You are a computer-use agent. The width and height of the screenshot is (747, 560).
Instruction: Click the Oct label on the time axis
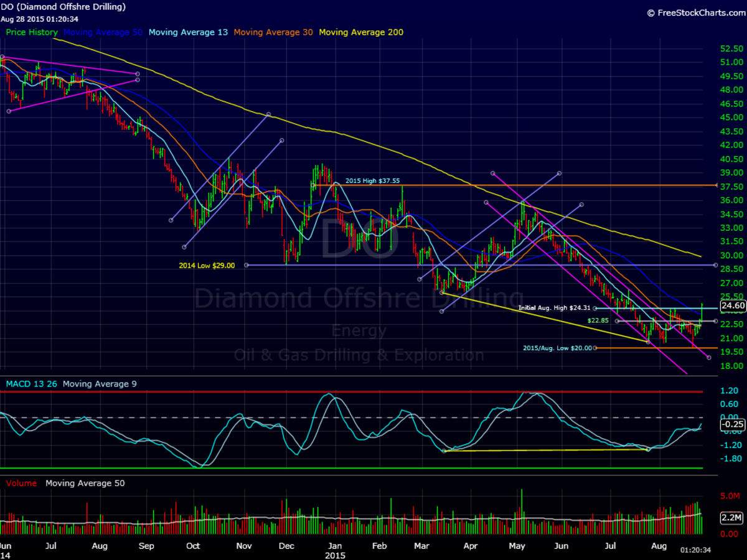[193, 546]
